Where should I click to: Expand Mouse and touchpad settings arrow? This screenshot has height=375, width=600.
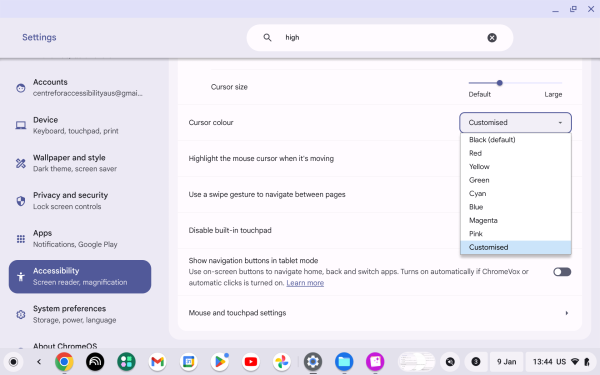(567, 313)
